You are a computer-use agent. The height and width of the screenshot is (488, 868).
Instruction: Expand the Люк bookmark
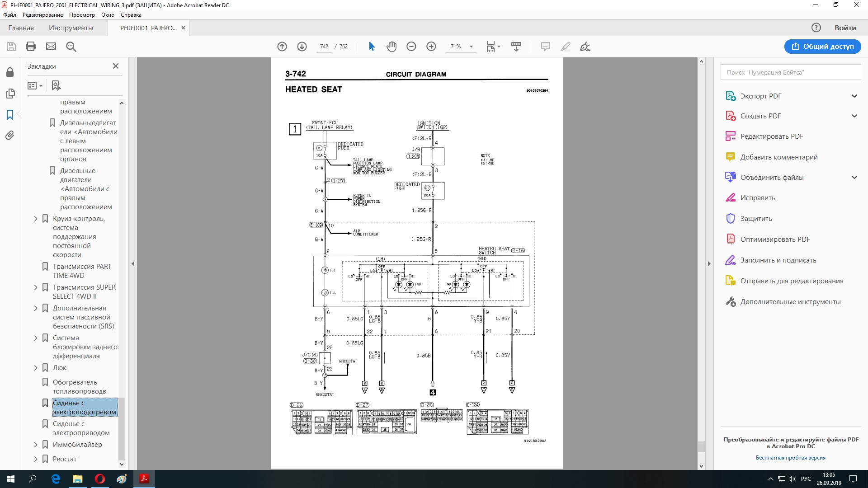(x=36, y=368)
